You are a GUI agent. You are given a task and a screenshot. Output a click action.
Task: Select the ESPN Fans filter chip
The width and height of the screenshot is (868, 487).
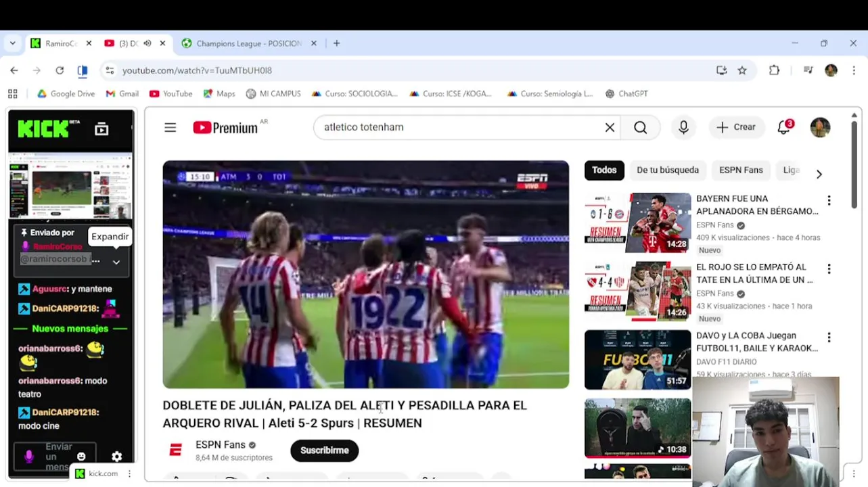[x=741, y=170]
